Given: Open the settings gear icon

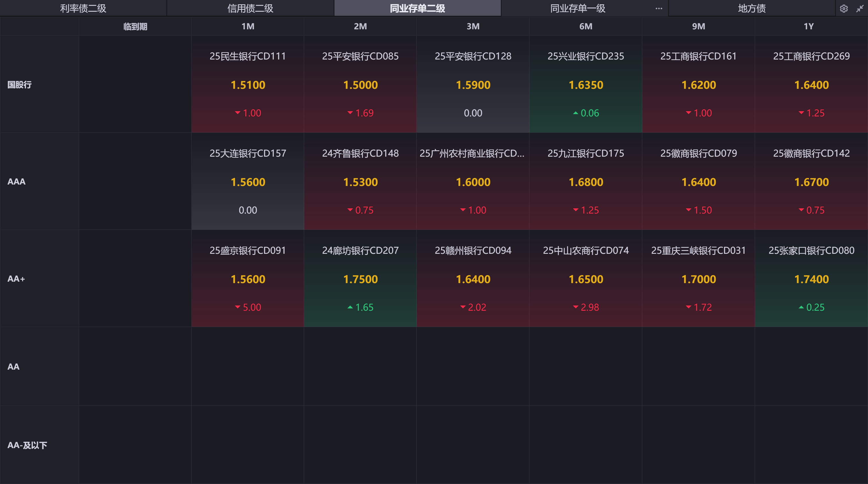Looking at the screenshot, I should (x=843, y=8).
